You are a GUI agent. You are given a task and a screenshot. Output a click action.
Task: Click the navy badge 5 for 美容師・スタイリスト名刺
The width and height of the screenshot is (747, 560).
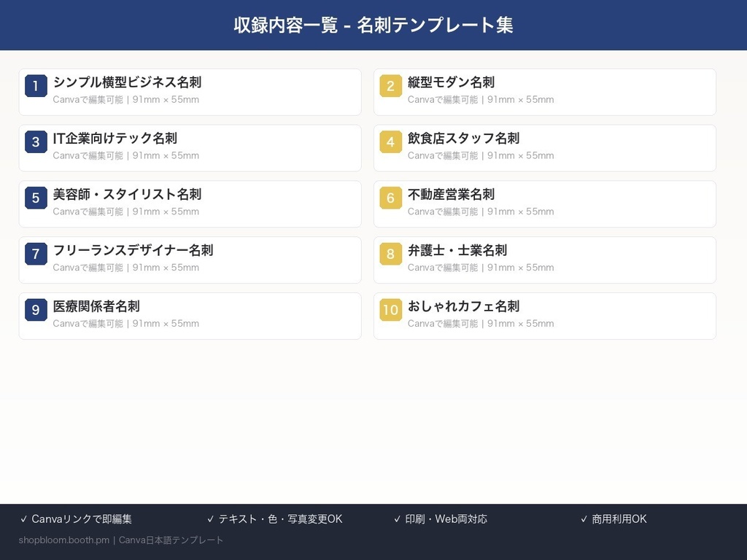pos(36,198)
